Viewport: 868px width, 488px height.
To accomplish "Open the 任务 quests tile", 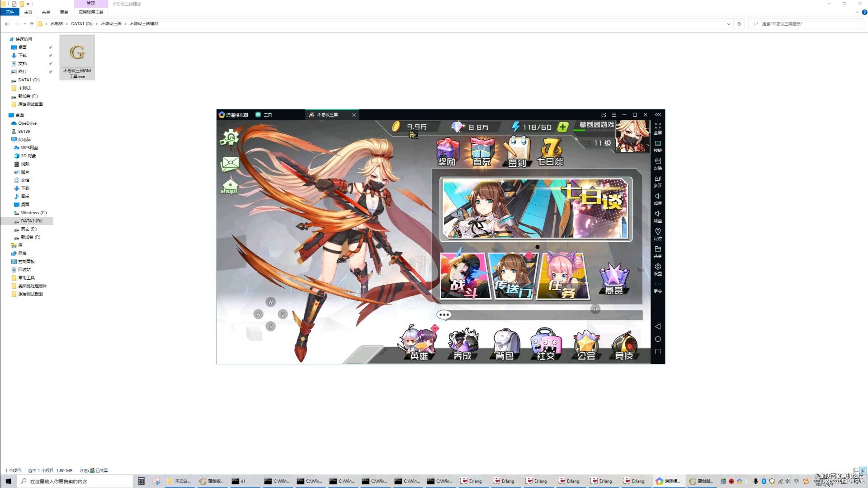I will point(564,276).
